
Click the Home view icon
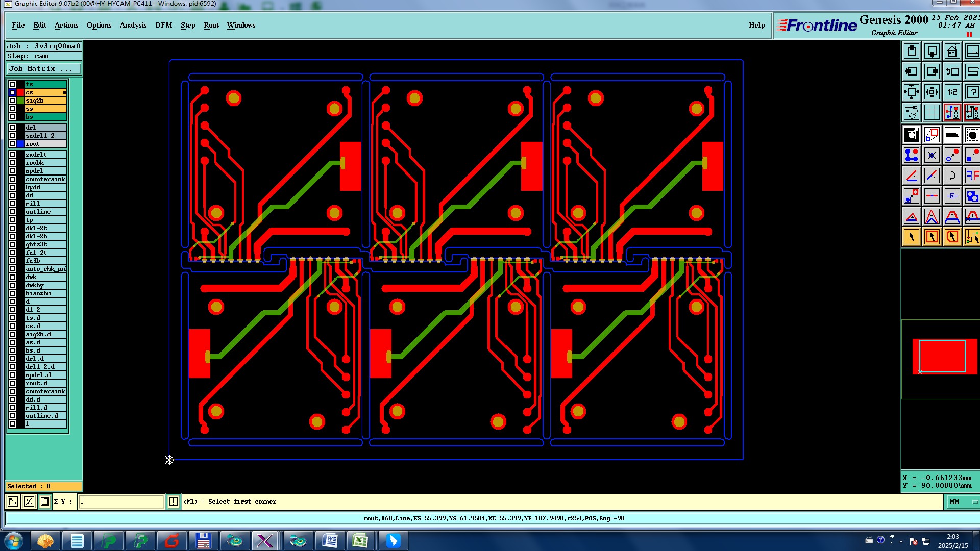[x=952, y=52]
